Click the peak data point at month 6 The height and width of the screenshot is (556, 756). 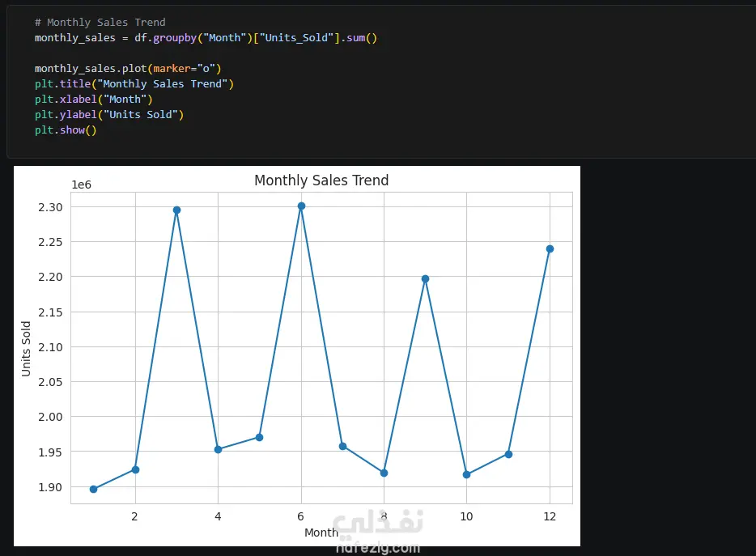click(301, 206)
